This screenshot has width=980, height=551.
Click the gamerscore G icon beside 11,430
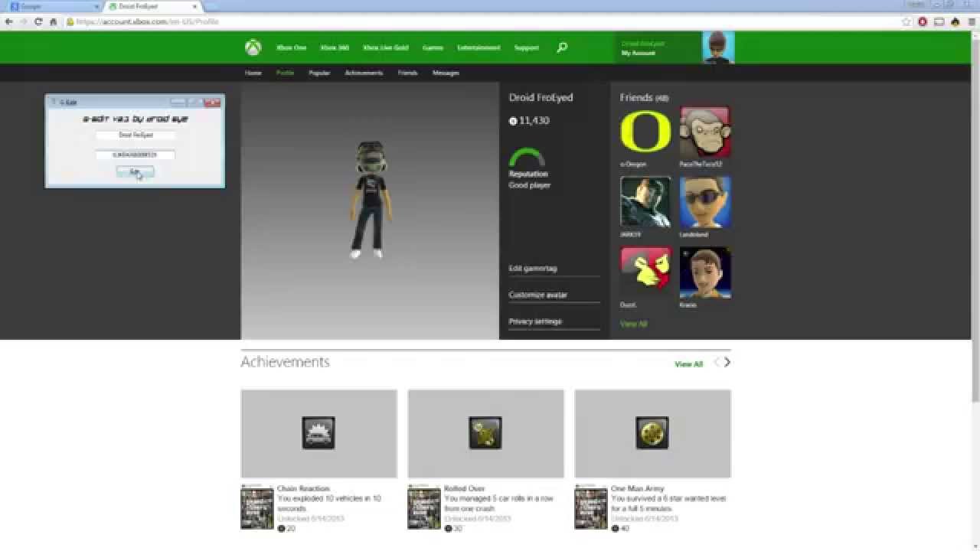513,121
